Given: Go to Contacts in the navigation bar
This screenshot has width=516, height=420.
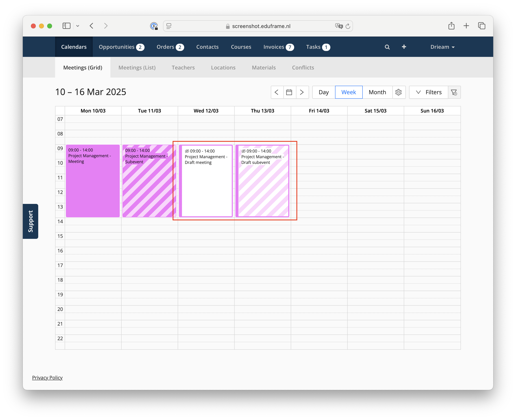Looking at the screenshot, I should 207,47.
